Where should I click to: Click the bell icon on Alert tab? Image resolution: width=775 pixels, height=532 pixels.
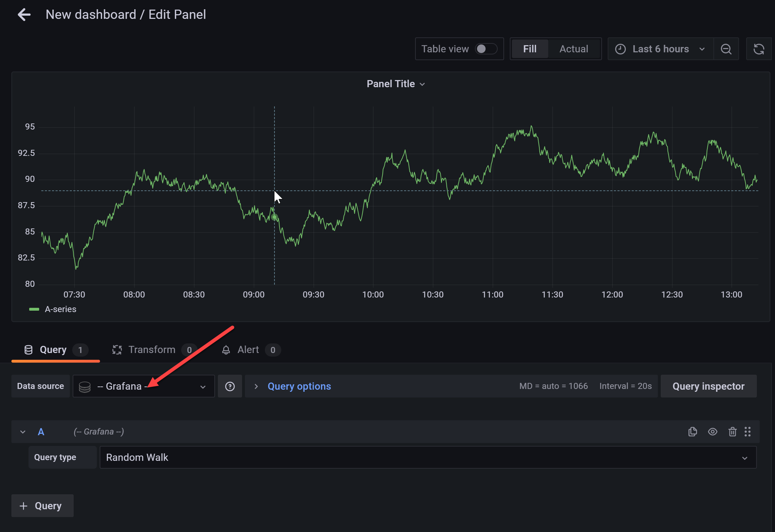pos(226,350)
